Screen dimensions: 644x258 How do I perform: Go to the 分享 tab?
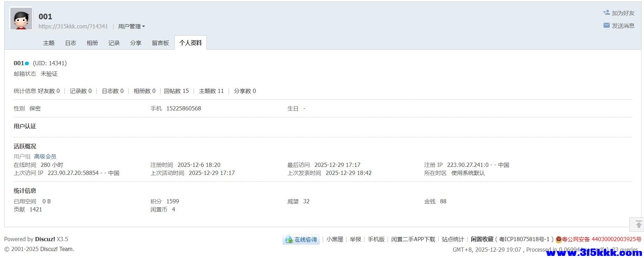click(136, 43)
